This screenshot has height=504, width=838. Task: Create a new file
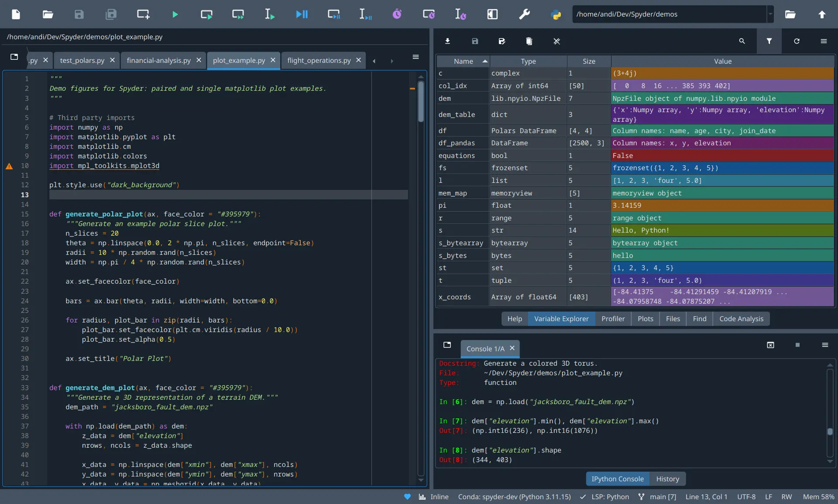[x=16, y=14]
